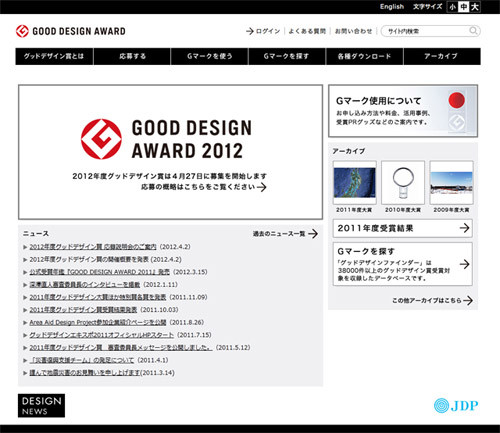Open the 各種ダウンロード menu
Image resolution: width=500 pixels, height=433 pixels.
pos(364,56)
